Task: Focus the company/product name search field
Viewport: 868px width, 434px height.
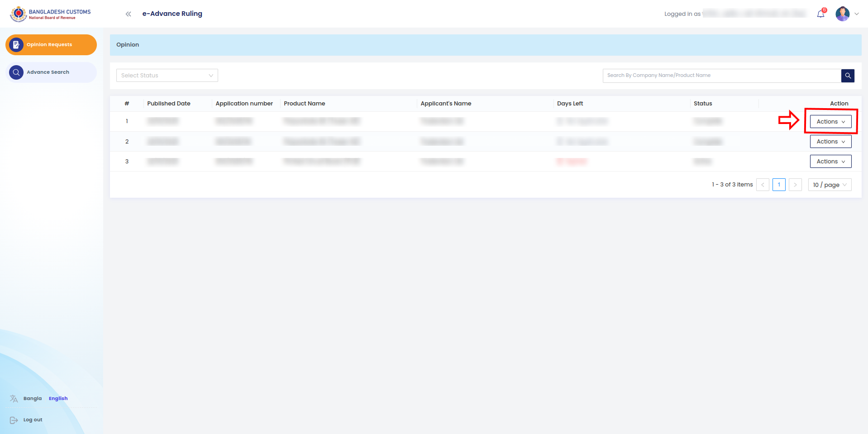Action: (722, 76)
